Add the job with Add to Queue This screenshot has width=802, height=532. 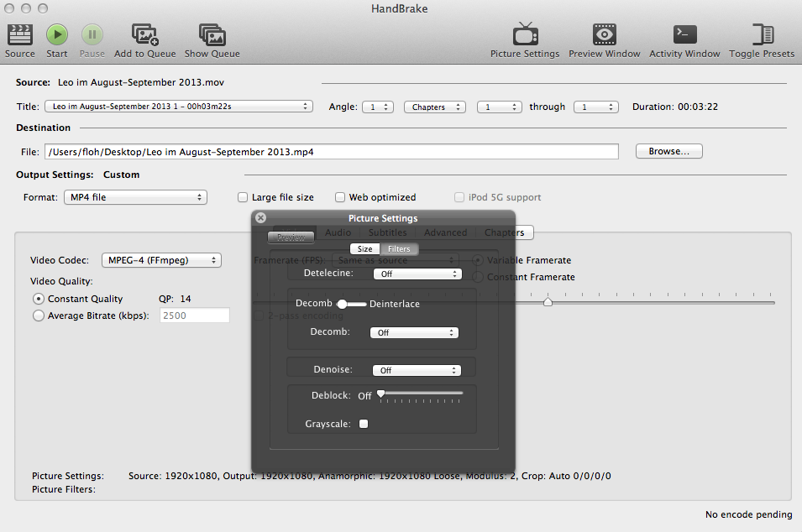pyautogui.click(x=144, y=34)
